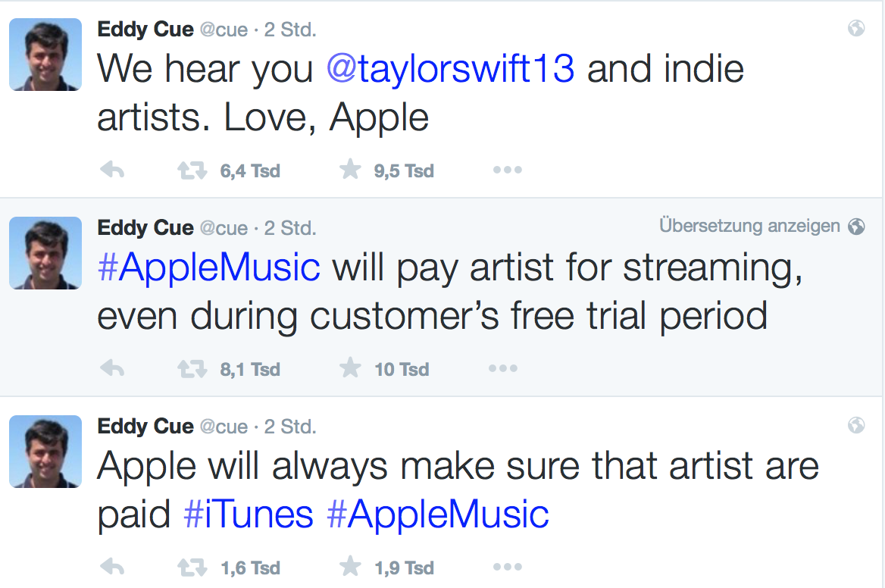Click the globe icon on third tweet
The image size is (885, 588).
tap(856, 425)
